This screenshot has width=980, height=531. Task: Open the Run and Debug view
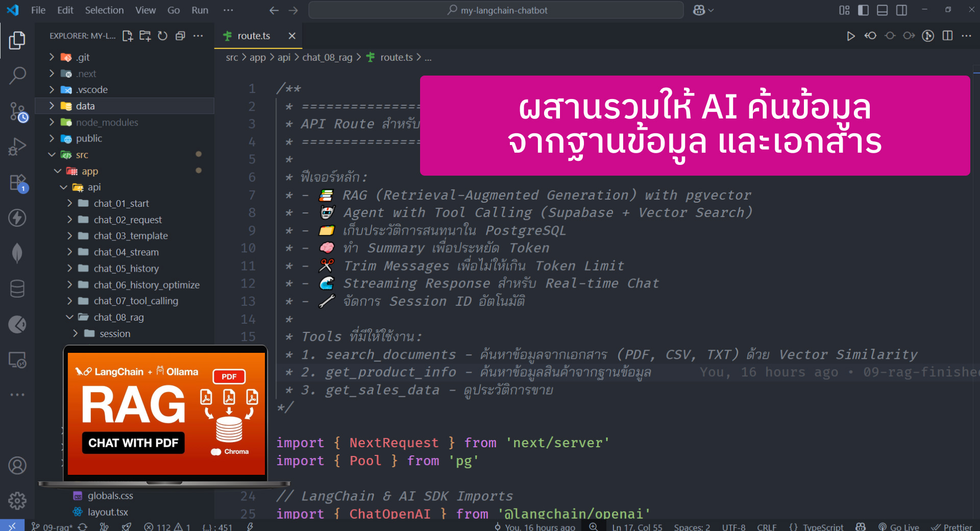tap(17, 147)
